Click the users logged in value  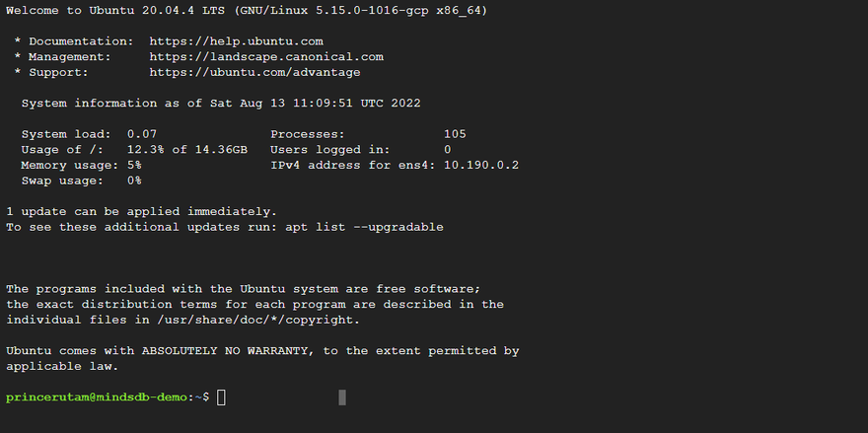point(447,149)
